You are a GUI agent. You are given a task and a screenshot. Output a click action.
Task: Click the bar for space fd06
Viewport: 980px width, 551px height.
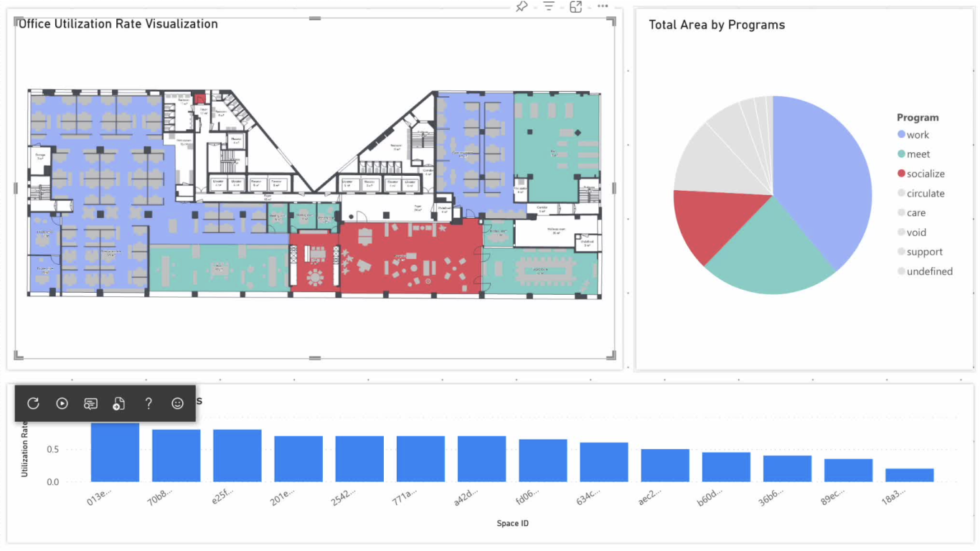(x=543, y=461)
